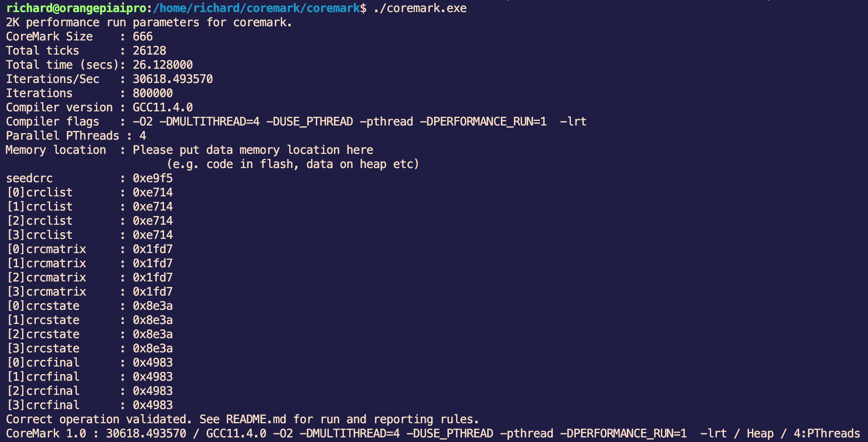Click the compiler version GCC11.4.0
Screen dimensions: 868x442
(163, 107)
